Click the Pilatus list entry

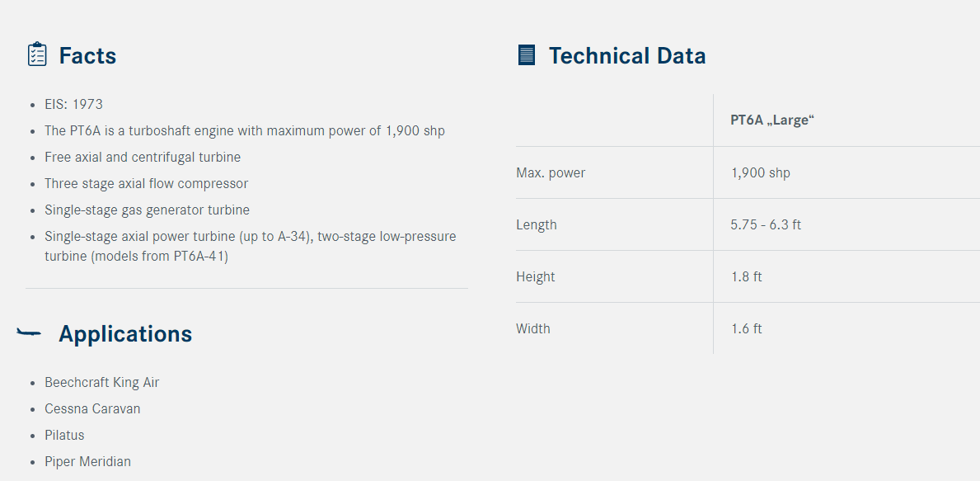pos(64,435)
